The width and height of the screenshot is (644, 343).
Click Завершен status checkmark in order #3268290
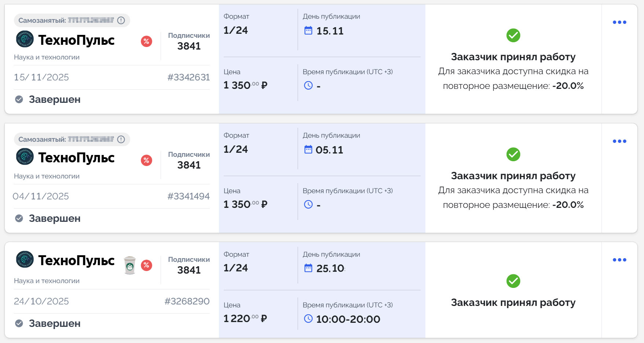[19, 324]
